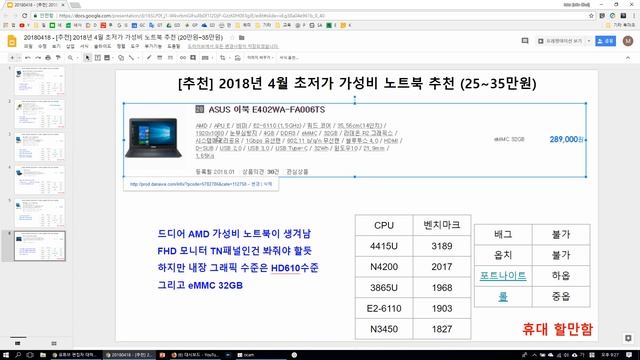Select the text box tool
The width and height of the screenshot is (640, 360).
[98, 58]
